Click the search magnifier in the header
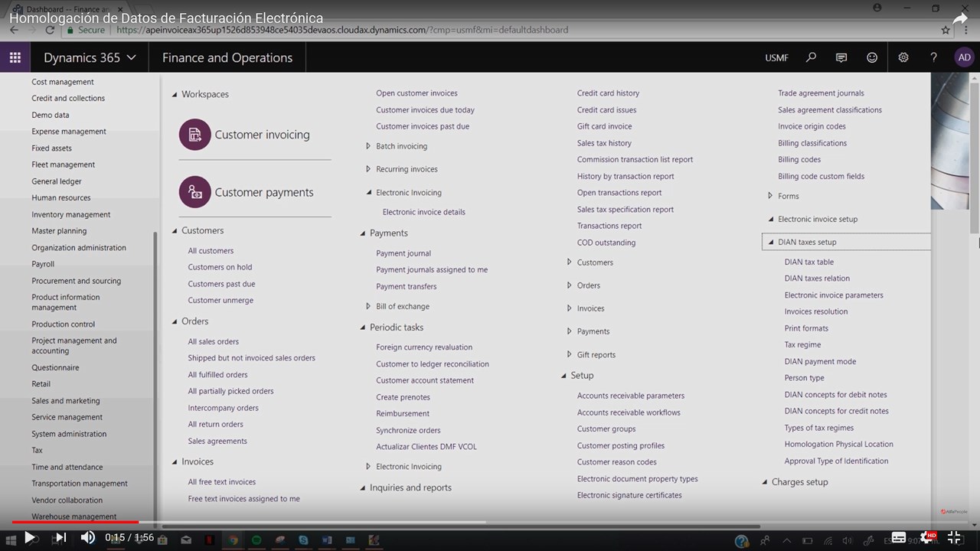Image resolution: width=980 pixels, height=551 pixels. [811, 57]
